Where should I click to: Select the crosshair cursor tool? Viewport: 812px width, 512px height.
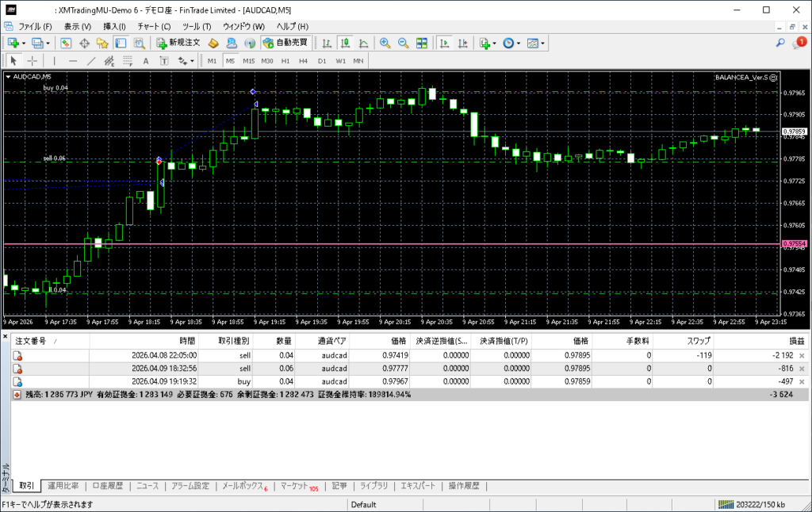click(33, 60)
